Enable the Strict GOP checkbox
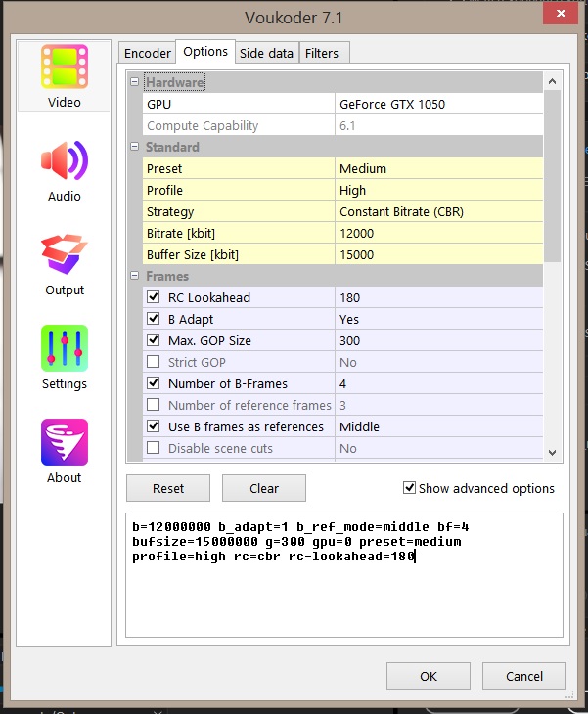 click(x=153, y=362)
